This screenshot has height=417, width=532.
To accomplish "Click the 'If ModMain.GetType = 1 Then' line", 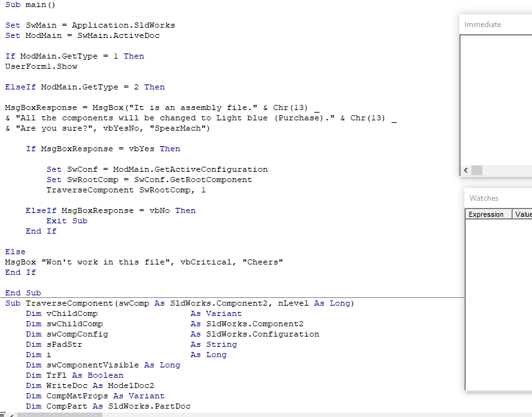I will coord(75,56).
